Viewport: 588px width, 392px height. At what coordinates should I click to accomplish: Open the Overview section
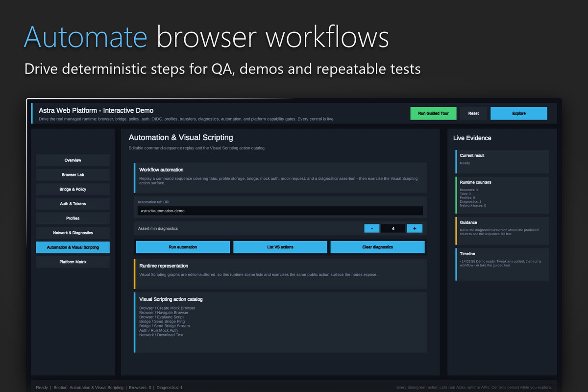pos(73,160)
